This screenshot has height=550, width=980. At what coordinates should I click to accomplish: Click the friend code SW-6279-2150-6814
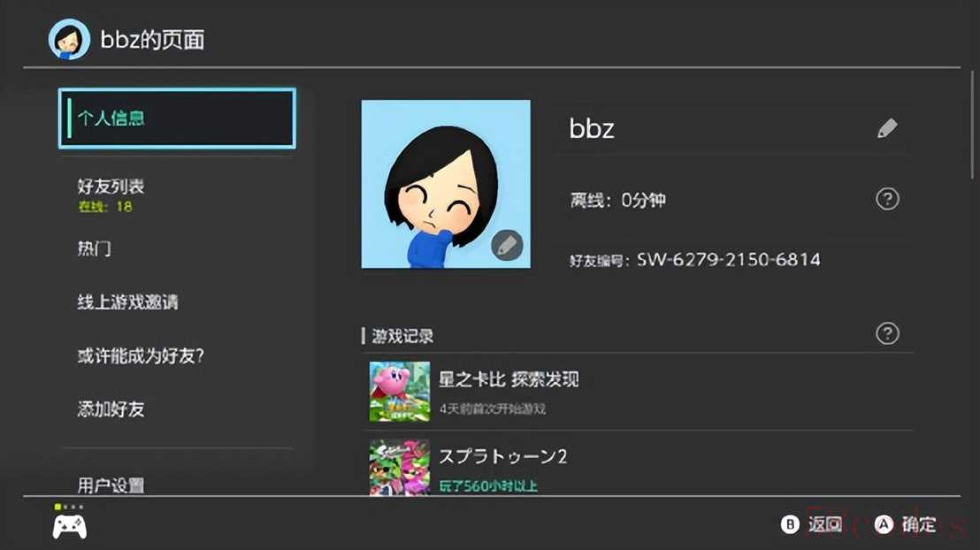tap(728, 259)
